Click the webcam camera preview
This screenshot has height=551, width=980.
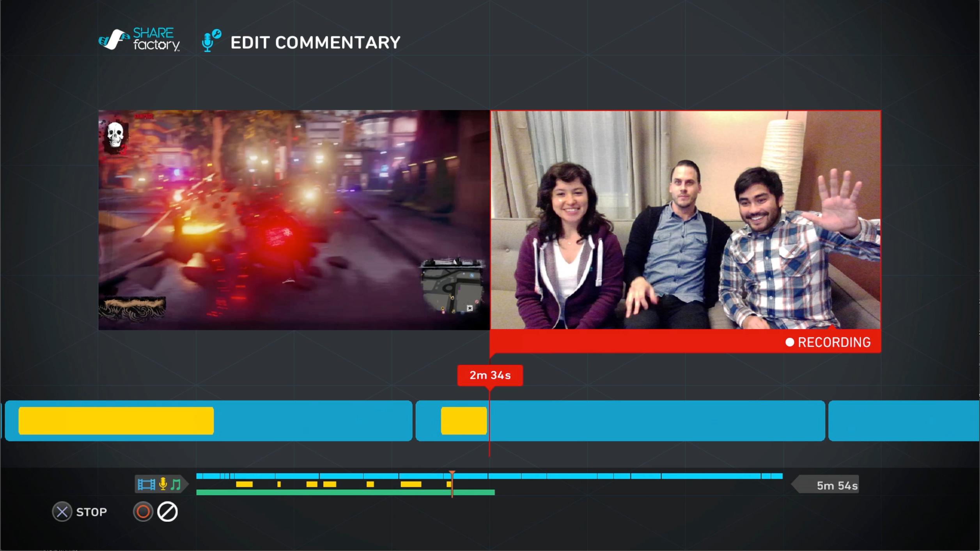(685, 220)
